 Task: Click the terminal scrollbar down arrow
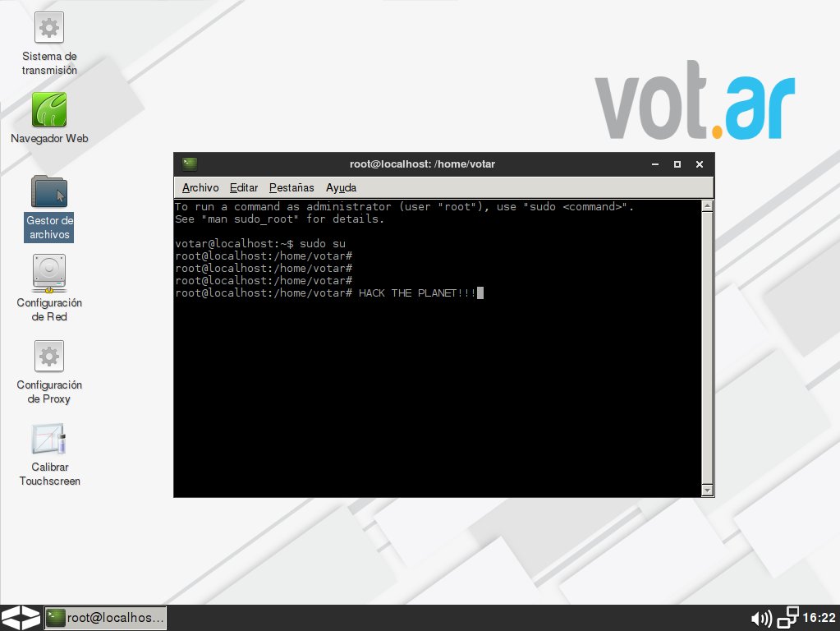(707, 490)
